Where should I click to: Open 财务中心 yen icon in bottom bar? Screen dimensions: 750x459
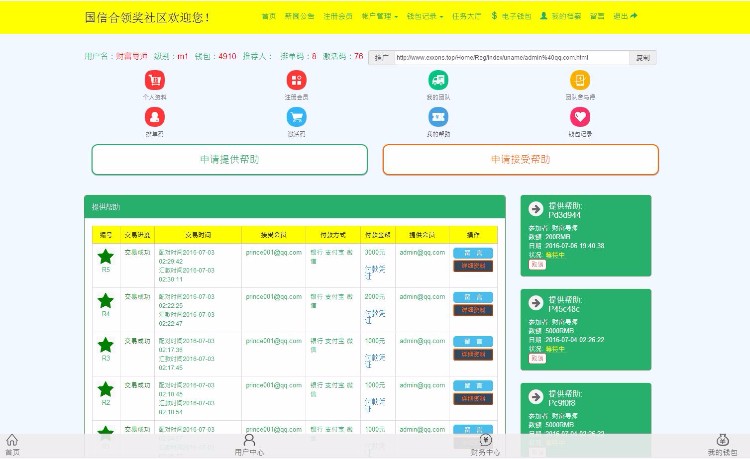(x=485, y=445)
